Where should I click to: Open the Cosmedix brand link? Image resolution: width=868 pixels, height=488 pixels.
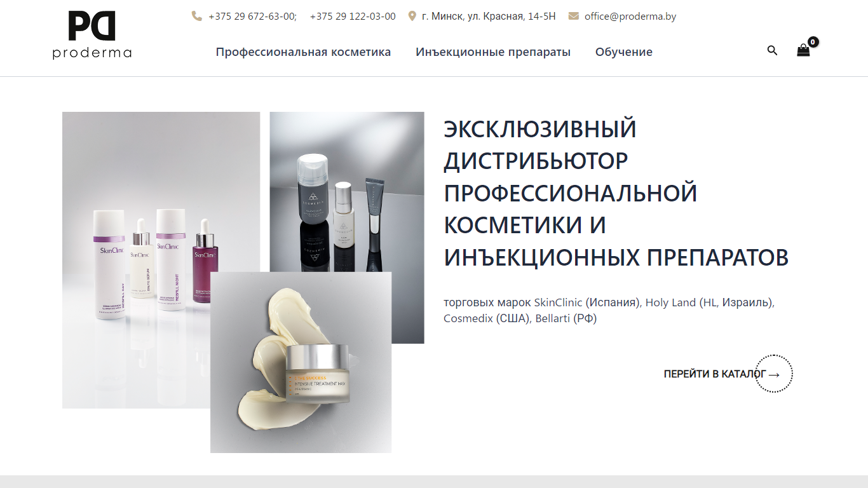[468, 318]
